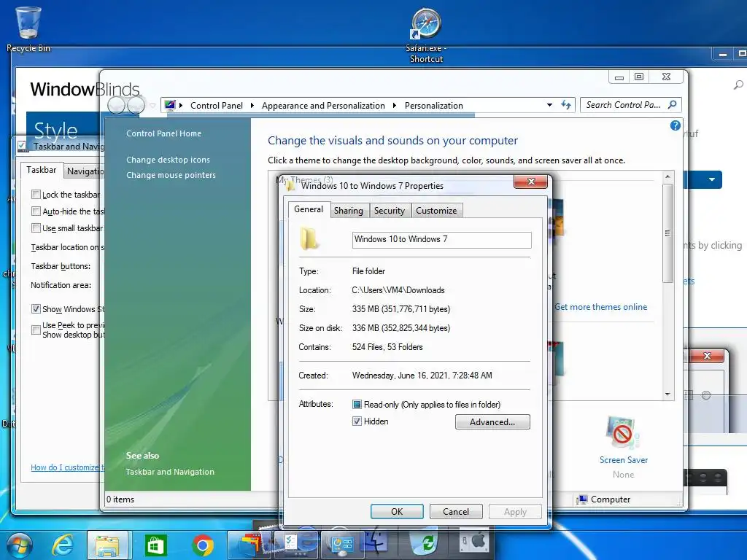Expand the arrow after Control Panel breadcrumb
The image size is (747, 560).
(252, 105)
